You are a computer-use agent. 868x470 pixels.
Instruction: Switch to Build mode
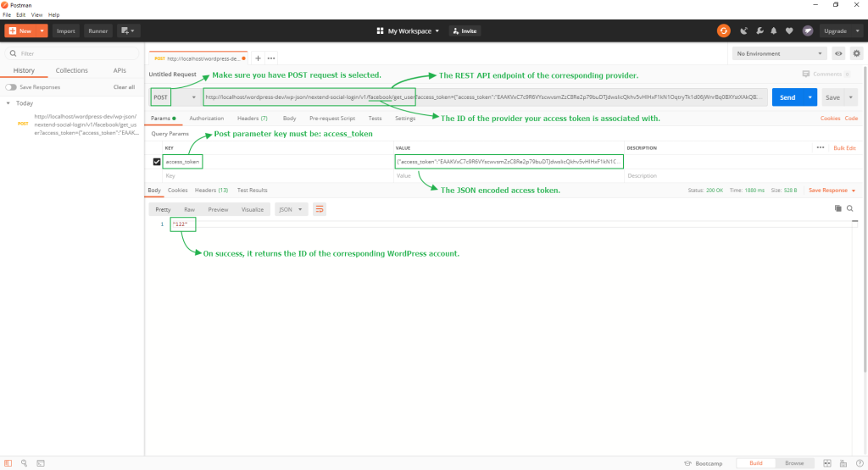point(755,463)
